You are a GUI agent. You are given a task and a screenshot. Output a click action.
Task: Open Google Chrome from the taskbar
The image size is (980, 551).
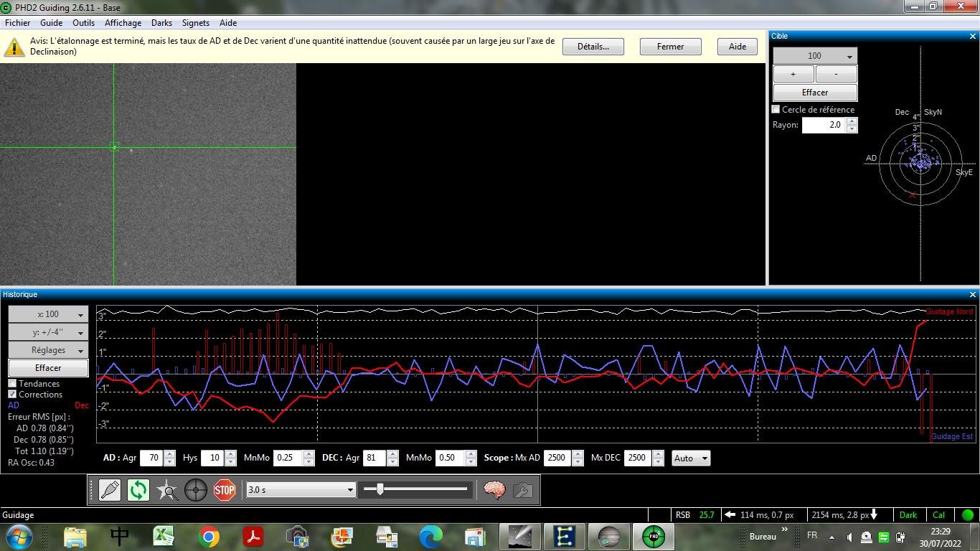209,537
